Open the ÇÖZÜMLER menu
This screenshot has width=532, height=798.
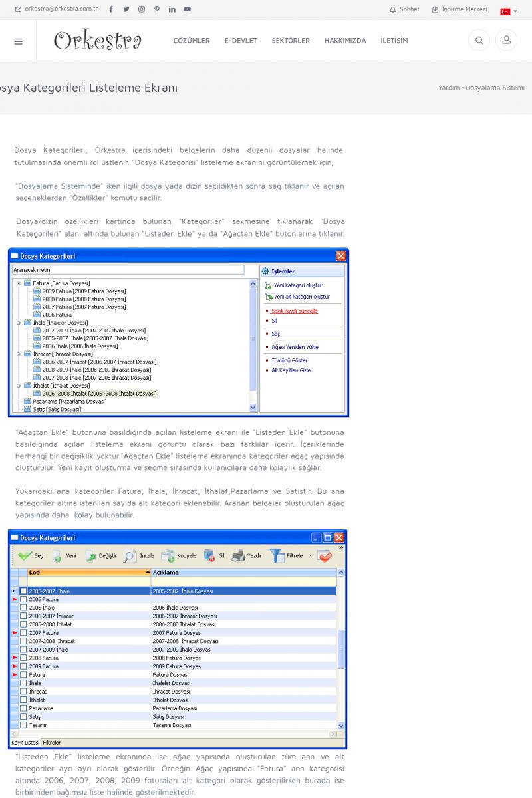pyautogui.click(x=192, y=41)
